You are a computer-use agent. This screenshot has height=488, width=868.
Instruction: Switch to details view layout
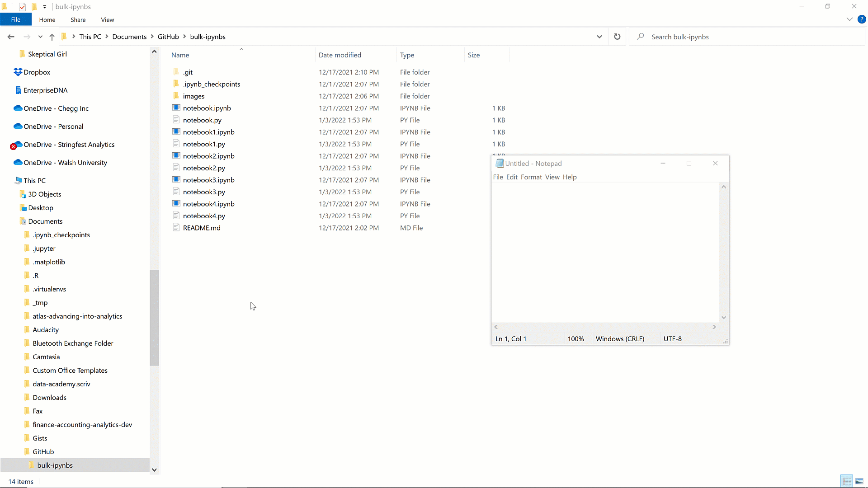847,481
